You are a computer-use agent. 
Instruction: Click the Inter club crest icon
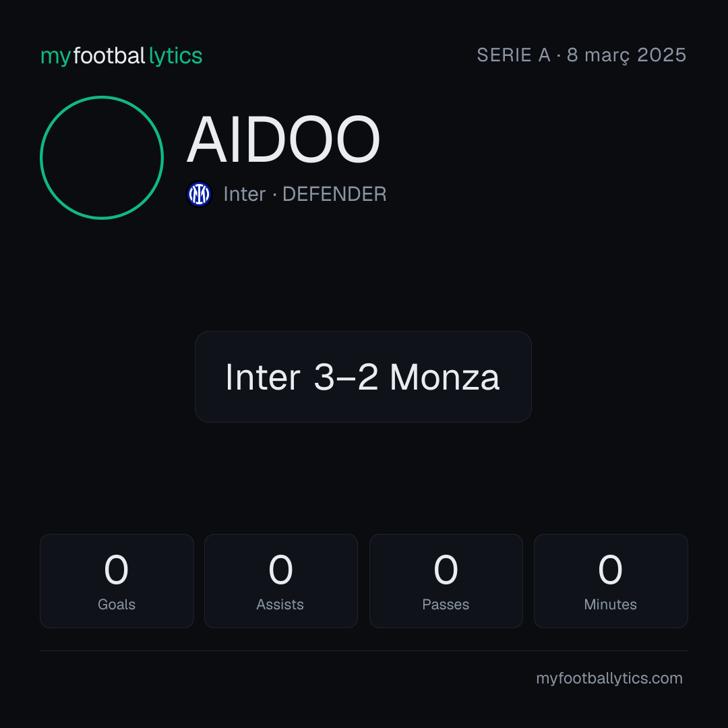(199, 194)
